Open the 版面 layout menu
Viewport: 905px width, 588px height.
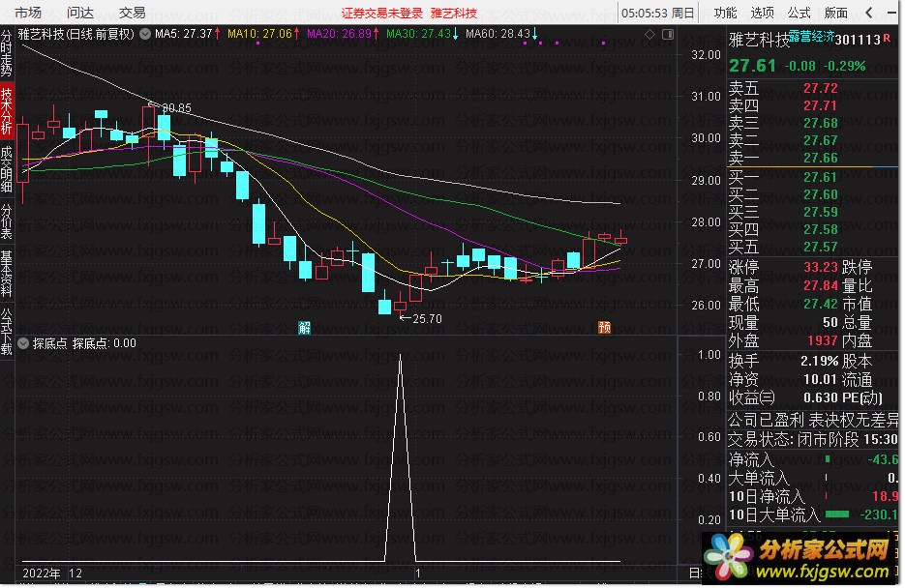click(835, 13)
